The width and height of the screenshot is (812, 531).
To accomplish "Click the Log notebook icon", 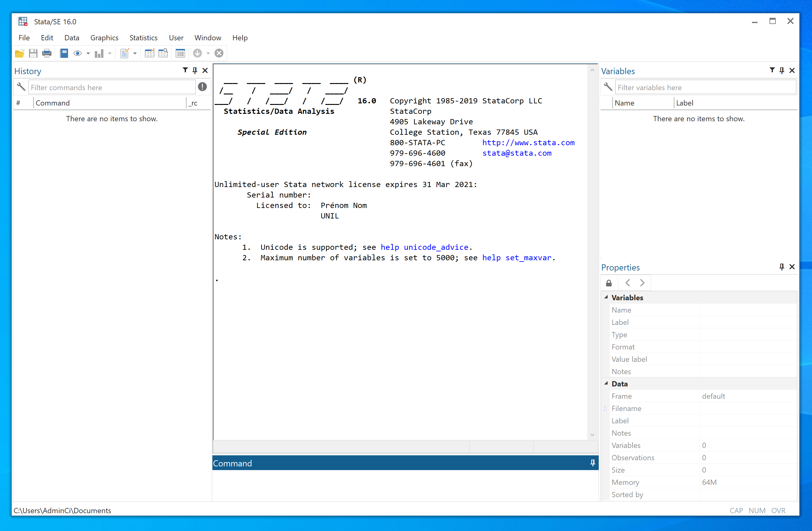I will (64, 54).
